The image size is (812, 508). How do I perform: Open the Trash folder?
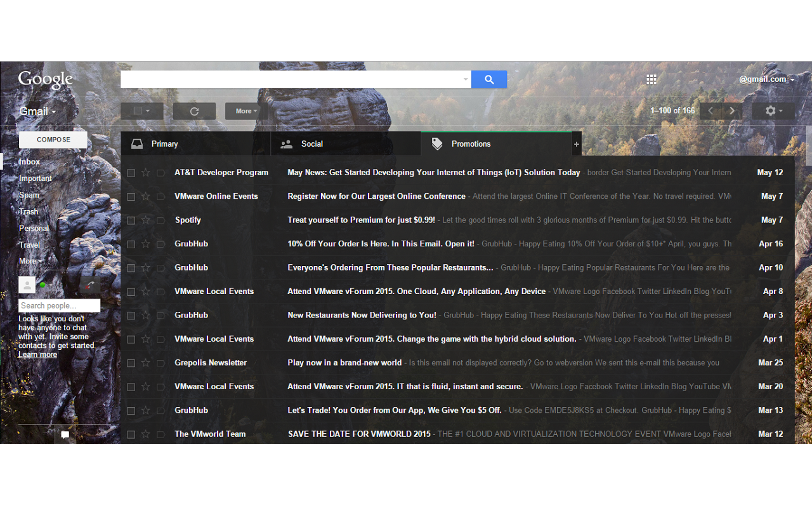point(29,211)
